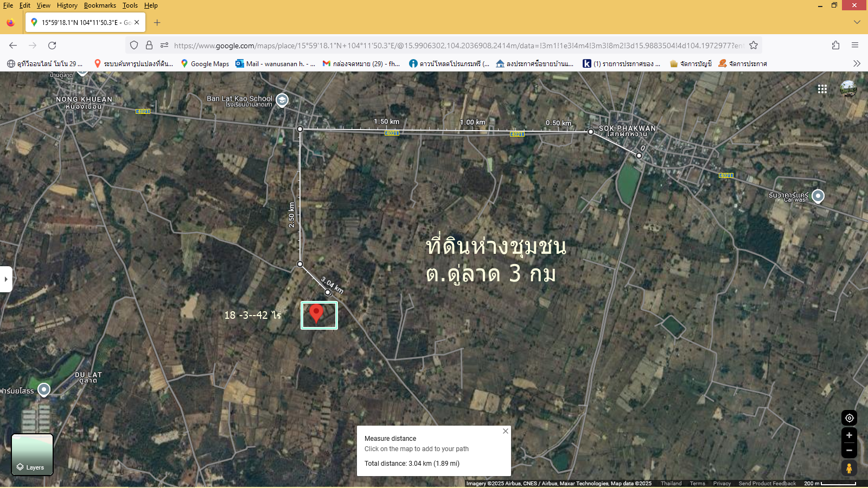Zoom in the map with plus button
This screenshot has height=488, width=868.
tap(850, 435)
